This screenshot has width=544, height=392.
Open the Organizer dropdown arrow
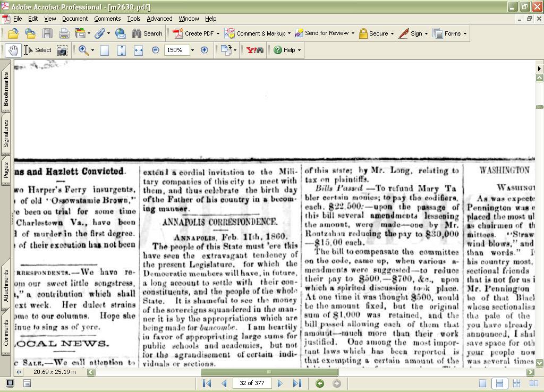[x=89, y=33]
